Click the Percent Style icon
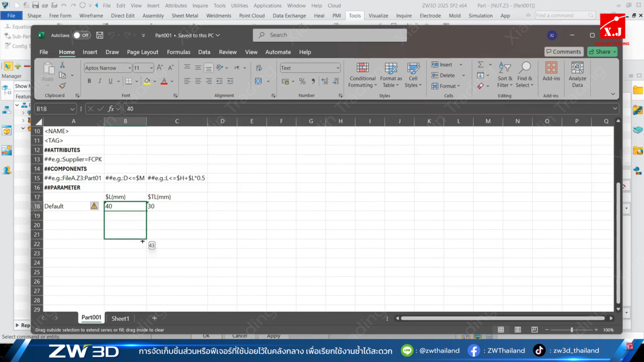The height and width of the screenshot is (362, 644). [x=302, y=81]
